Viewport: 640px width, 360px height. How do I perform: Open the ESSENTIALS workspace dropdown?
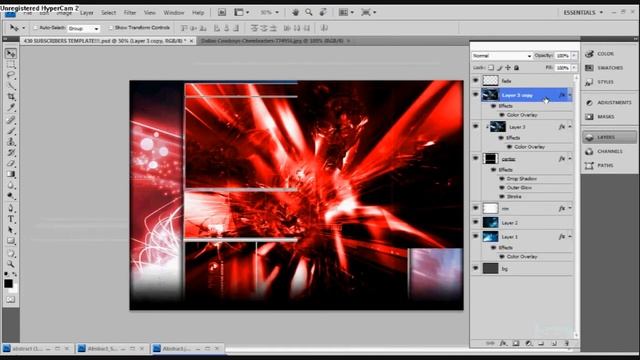[x=583, y=13]
